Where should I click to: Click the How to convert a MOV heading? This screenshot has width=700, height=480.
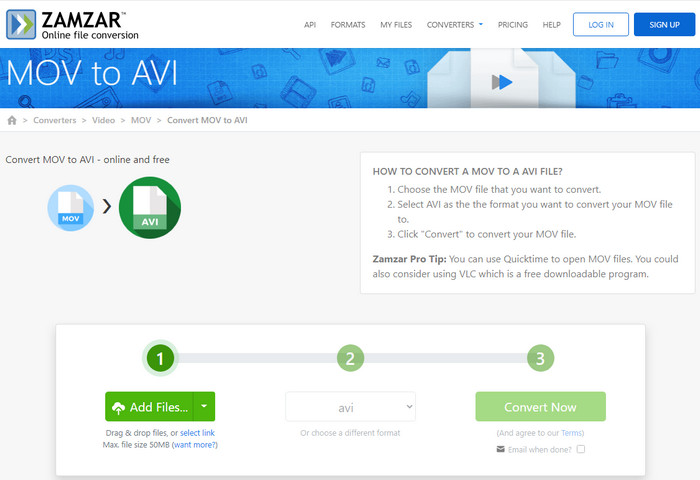[467, 171]
